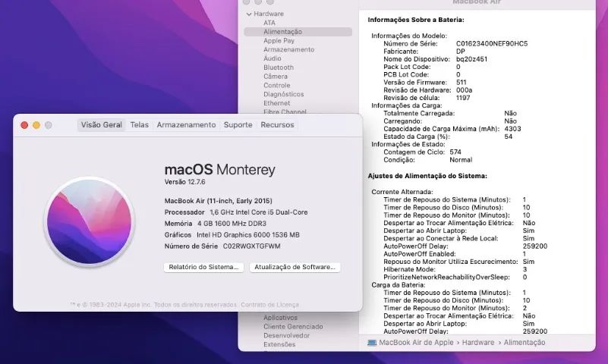The width and height of the screenshot is (608, 364).
Task: Open Diagnósticos sidebar entry
Action: pos(283,94)
